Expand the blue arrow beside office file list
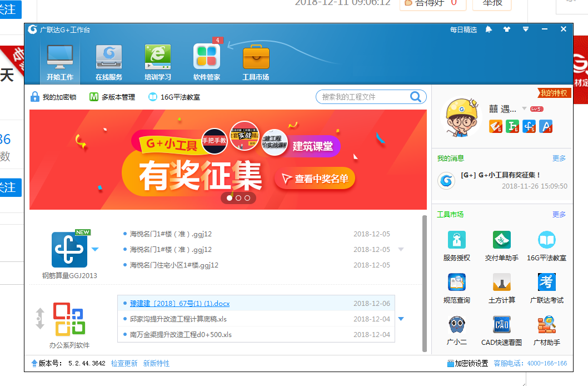The width and height of the screenshot is (588, 386). (x=401, y=319)
